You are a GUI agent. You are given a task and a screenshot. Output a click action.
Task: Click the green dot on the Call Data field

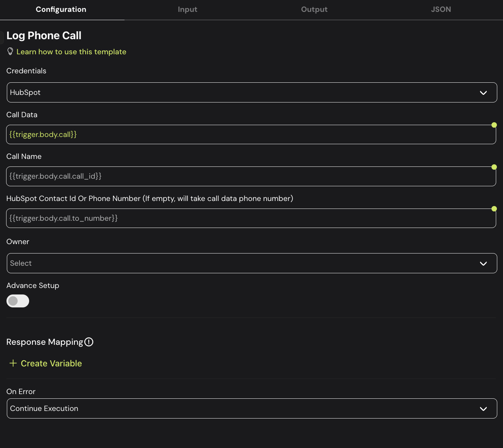point(494,125)
